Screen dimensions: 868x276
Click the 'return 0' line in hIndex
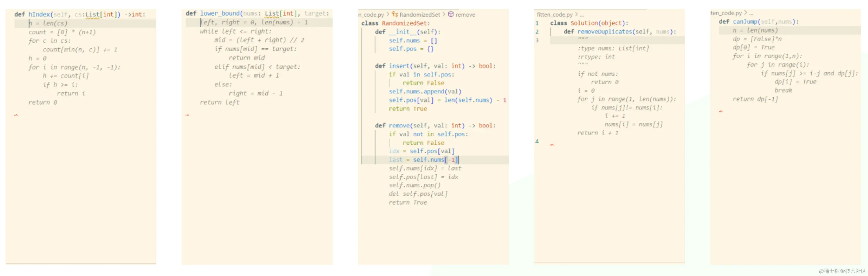[x=43, y=102]
